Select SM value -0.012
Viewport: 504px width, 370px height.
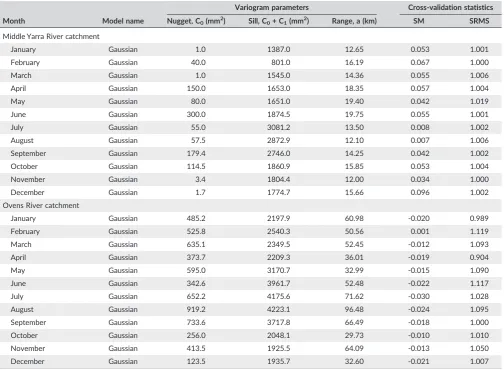pyautogui.click(x=419, y=244)
